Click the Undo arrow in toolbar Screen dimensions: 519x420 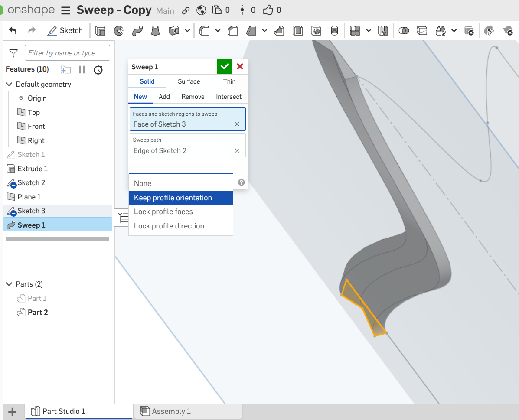tap(13, 30)
